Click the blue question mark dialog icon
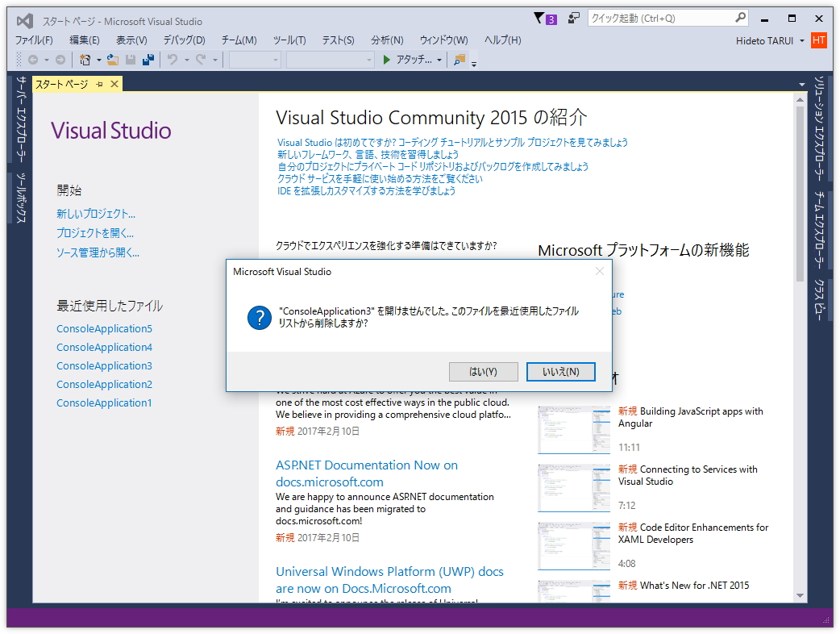840x634 pixels. [x=260, y=318]
